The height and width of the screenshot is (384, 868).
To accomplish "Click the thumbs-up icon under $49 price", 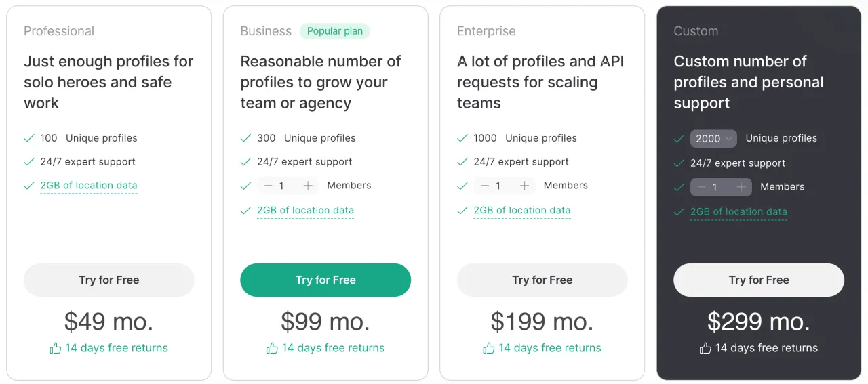I will coord(56,348).
